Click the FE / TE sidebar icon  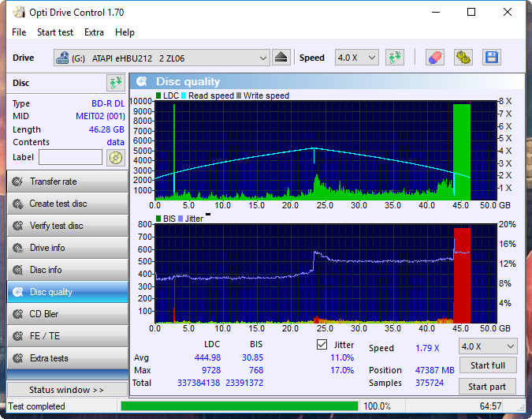pyautogui.click(x=17, y=336)
